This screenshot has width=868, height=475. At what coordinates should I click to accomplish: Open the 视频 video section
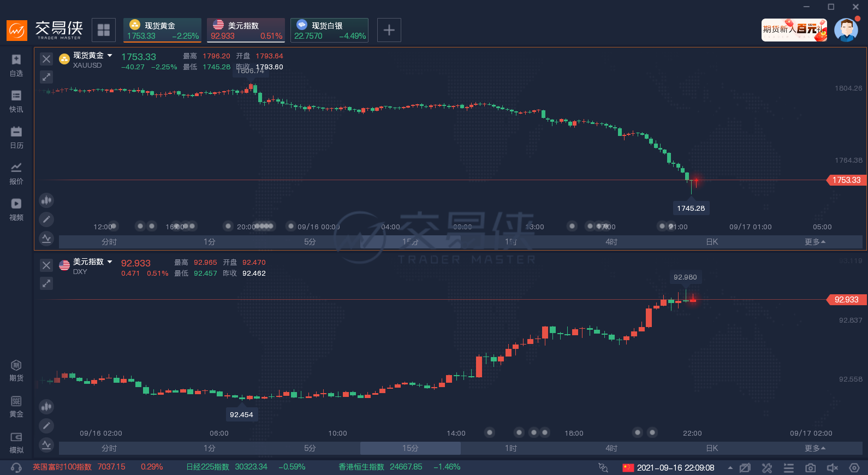[16, 209]
